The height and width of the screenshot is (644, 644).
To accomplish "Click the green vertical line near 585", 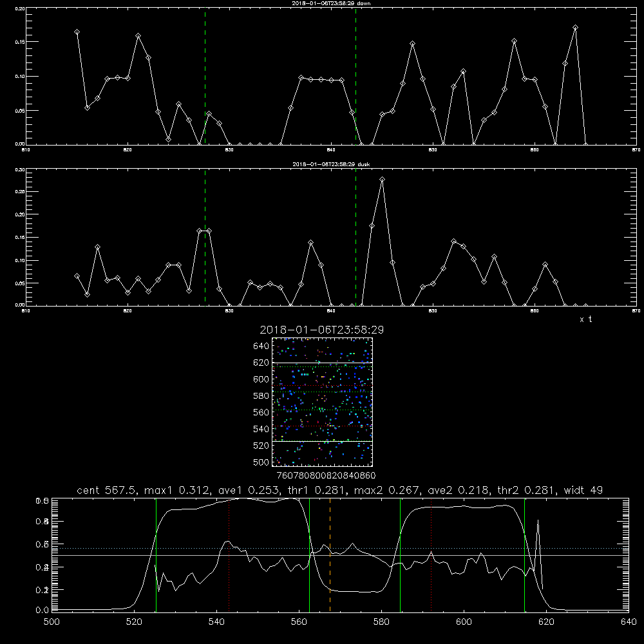I will (x=400, y=555).
